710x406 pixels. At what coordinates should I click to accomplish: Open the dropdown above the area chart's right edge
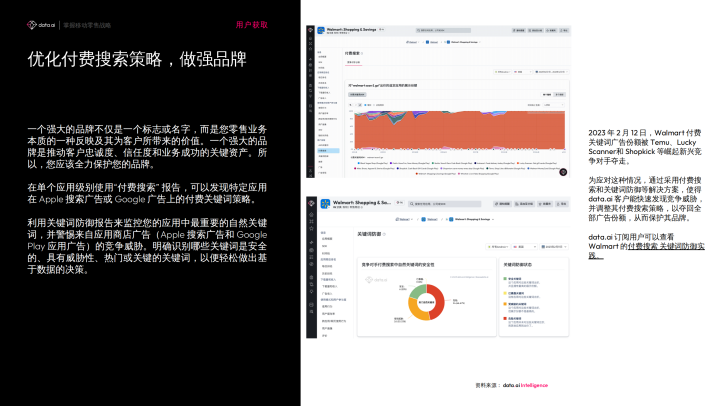tap(554, 105)
